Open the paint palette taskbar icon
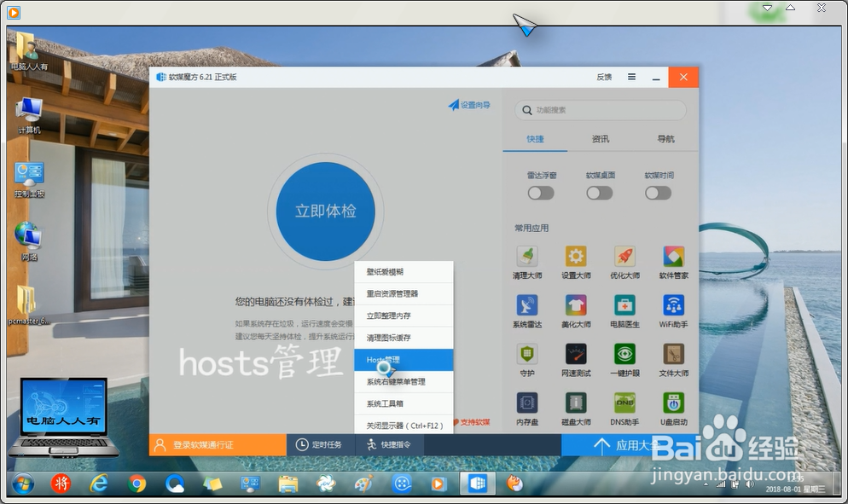The width and height of the screenshot is (848, 504). [x=363, y=484]
